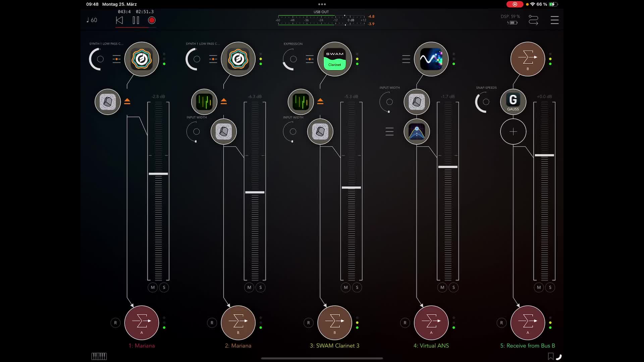Mute the Receive from Bus B channel
Image resolution: width=644 pixels, height=362 pixels.
539,288
